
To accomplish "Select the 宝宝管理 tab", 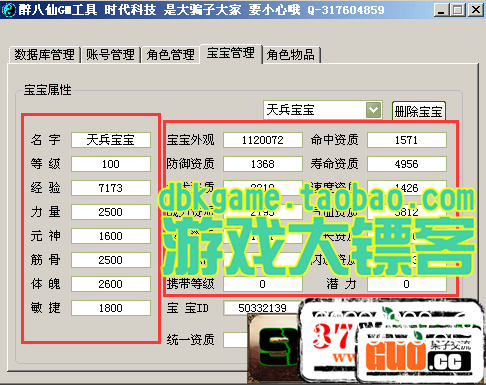I will pyautogui.click(x=231, y=53).
